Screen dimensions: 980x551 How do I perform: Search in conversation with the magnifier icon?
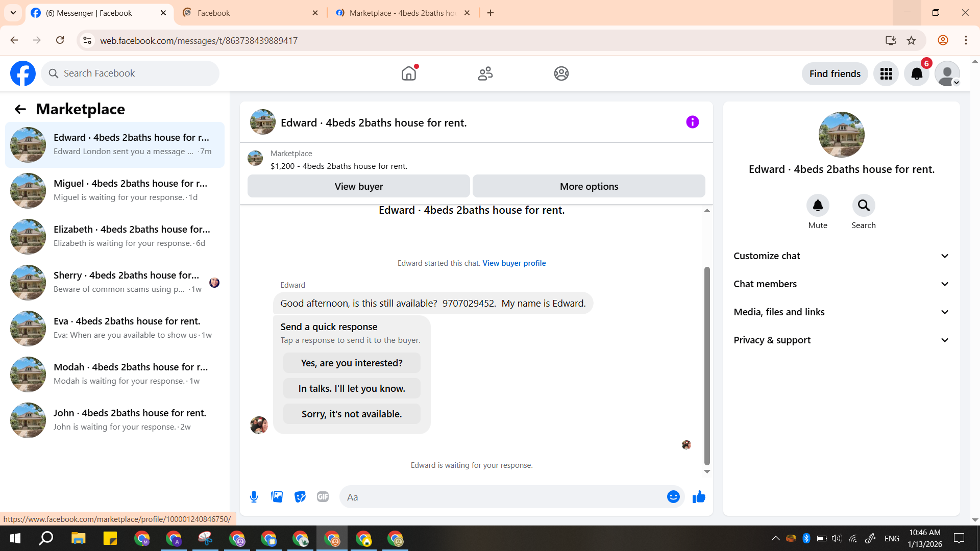pyautogui.click(x=863, y=206)
